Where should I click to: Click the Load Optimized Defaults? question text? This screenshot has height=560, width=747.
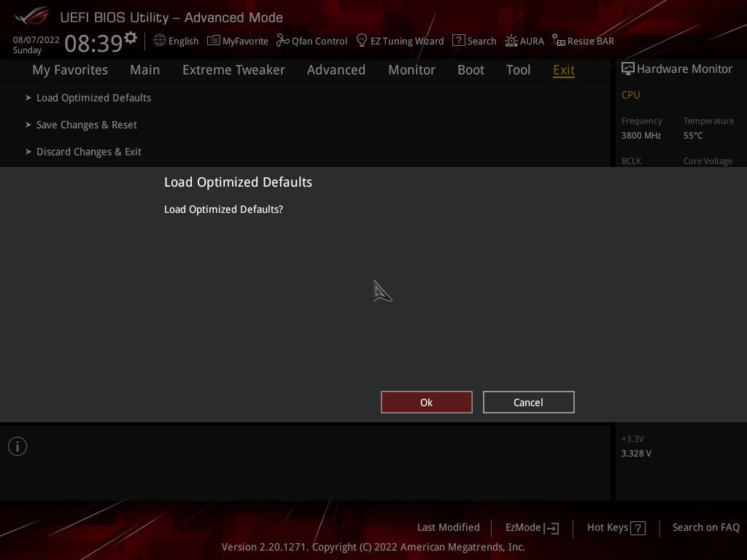click(x=223, y=209)
